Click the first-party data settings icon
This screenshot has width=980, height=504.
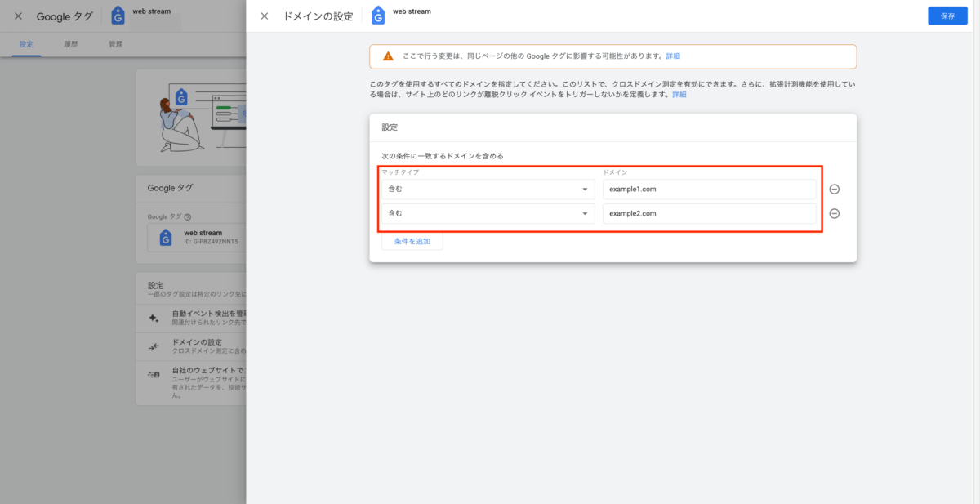pyautogui.click(x=153, y=375)
